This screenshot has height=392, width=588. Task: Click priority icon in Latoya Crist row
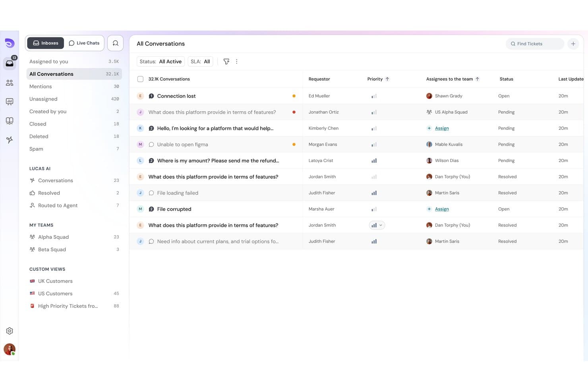click(374, 161)
